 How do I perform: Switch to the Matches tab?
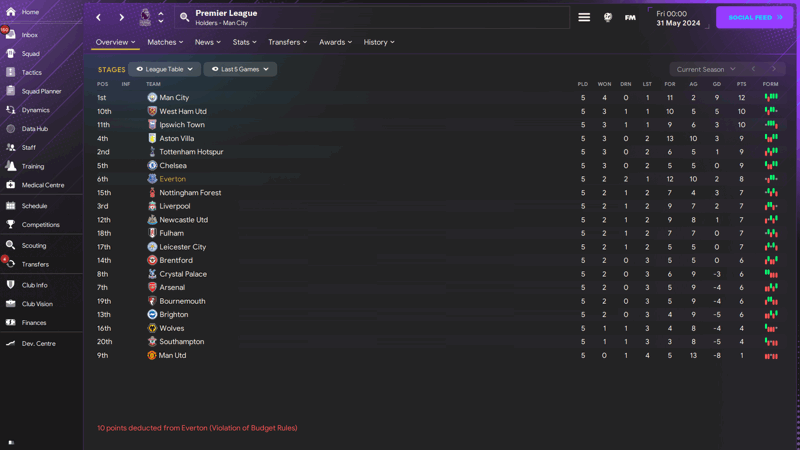click(165, 42)
